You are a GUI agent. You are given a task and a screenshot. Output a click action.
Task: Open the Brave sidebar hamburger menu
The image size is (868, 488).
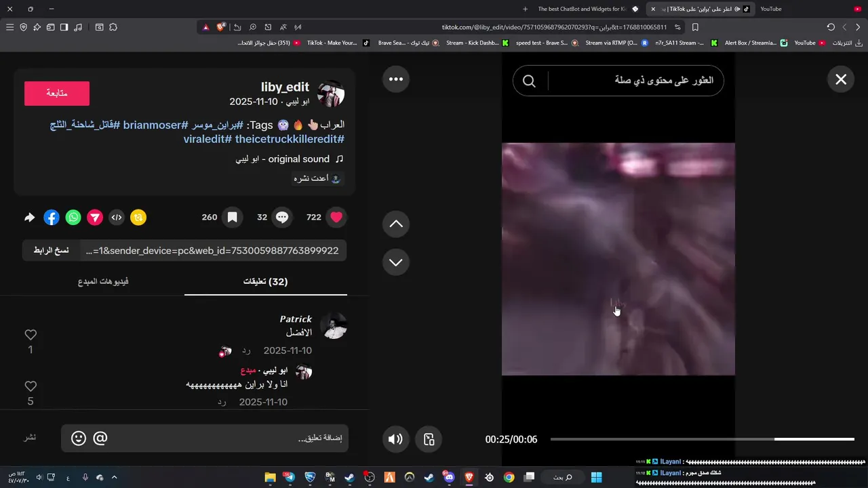click(9, 27)
